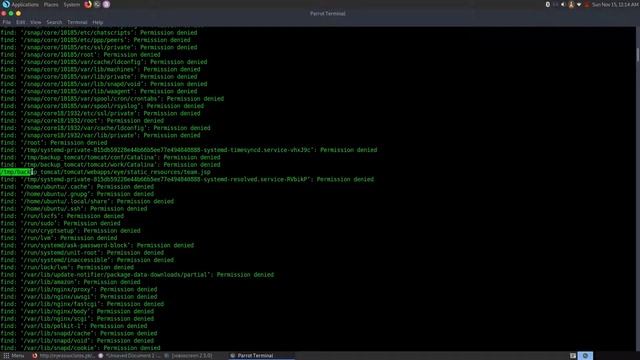Click the '/snap/core/10185/etc/chatscripts' line

99,33
